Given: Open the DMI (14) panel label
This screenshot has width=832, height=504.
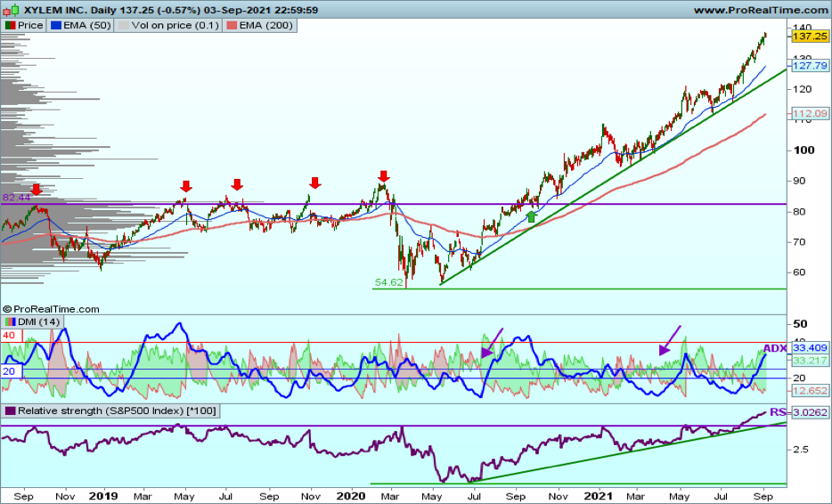Looking at the screenshot, I should pyautogui.click(x=38, y=321).
